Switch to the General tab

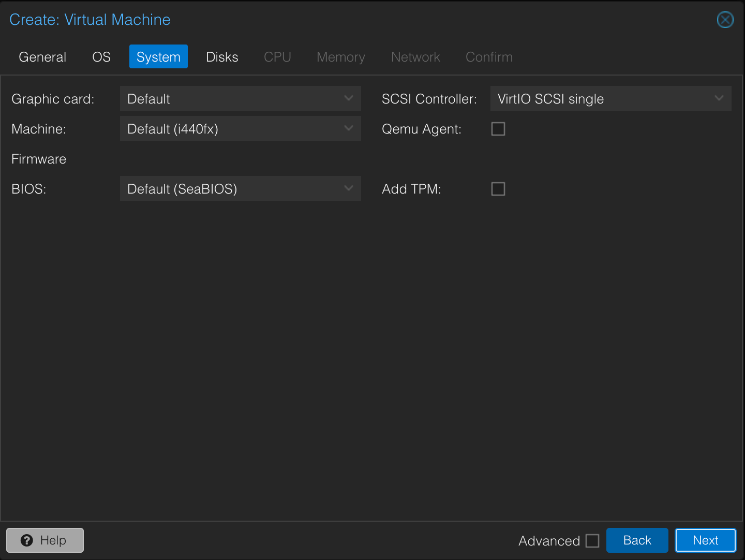pos(42,57)
